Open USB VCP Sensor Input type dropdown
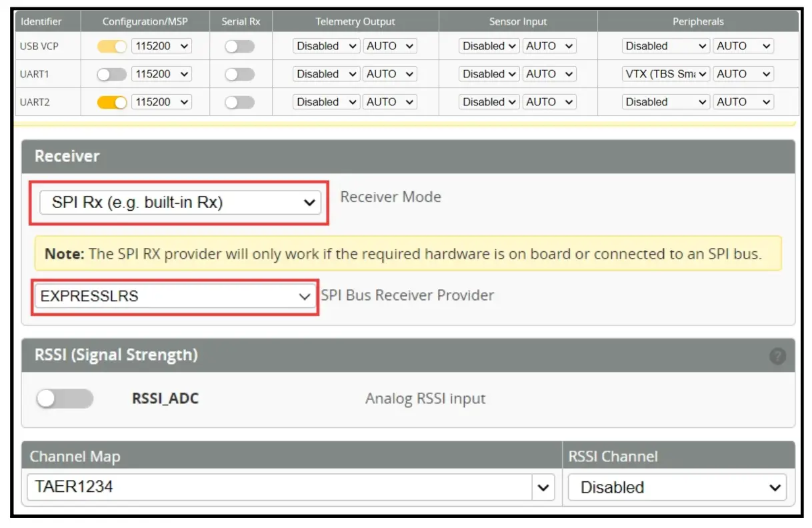The image size is (812, 528). (x=489, y=47)
